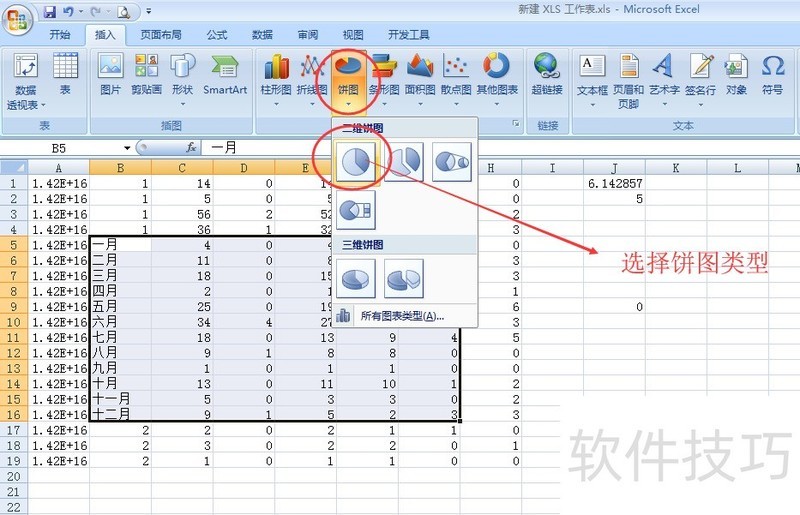This screenshot has width=800, height=515.
Task: Open 所有图表类型 all chart types
Action: click(x=404, y=316)
